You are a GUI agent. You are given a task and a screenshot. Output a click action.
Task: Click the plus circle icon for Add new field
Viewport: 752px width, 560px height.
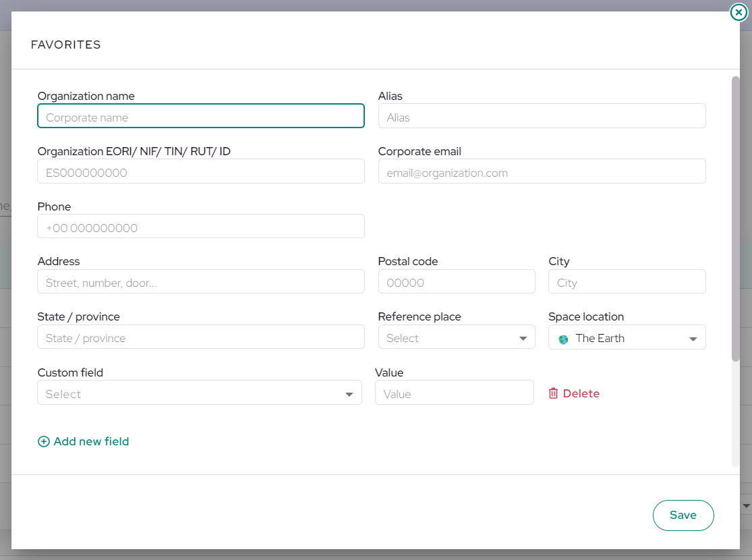[x=44, y=441]
